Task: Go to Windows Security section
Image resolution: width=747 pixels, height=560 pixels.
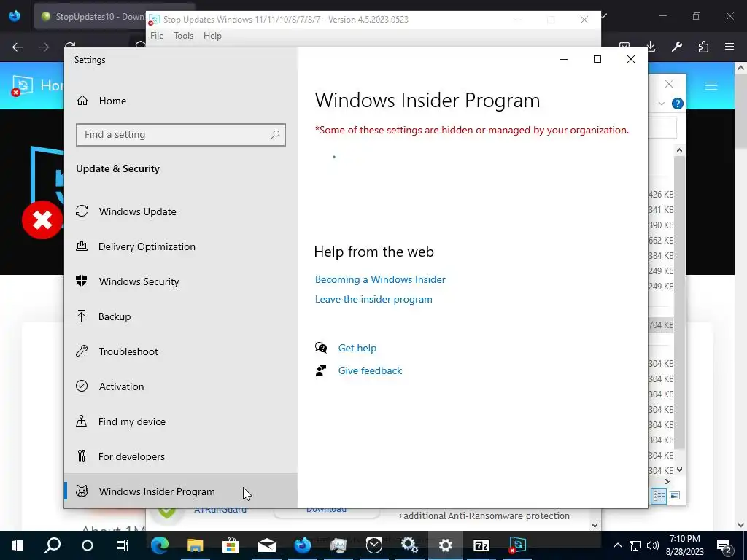Action: (139, 281)
